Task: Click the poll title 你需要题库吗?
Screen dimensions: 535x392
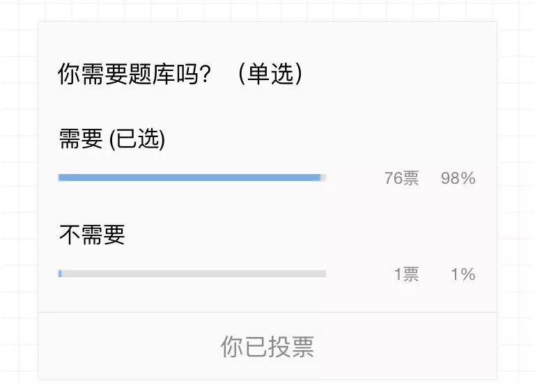Action: pos(134,74)
